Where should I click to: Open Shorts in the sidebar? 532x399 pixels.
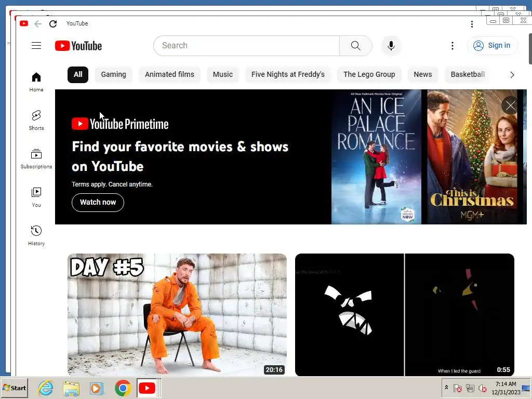[36, 120]
